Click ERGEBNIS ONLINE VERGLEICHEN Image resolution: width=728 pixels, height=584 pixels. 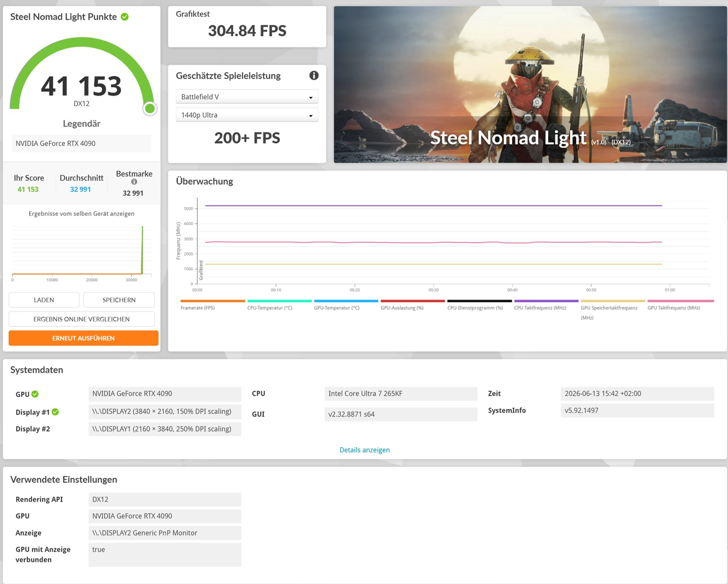(x=81, y=319)
